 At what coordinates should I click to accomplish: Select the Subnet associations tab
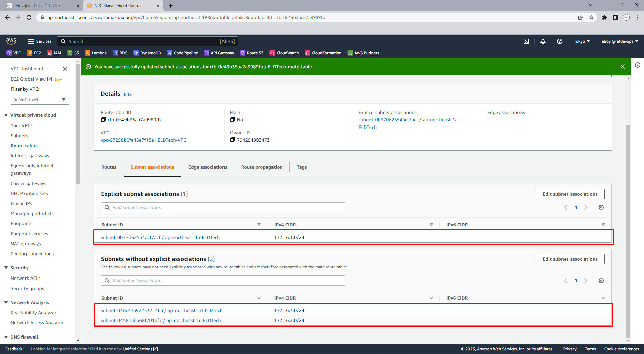152,167
